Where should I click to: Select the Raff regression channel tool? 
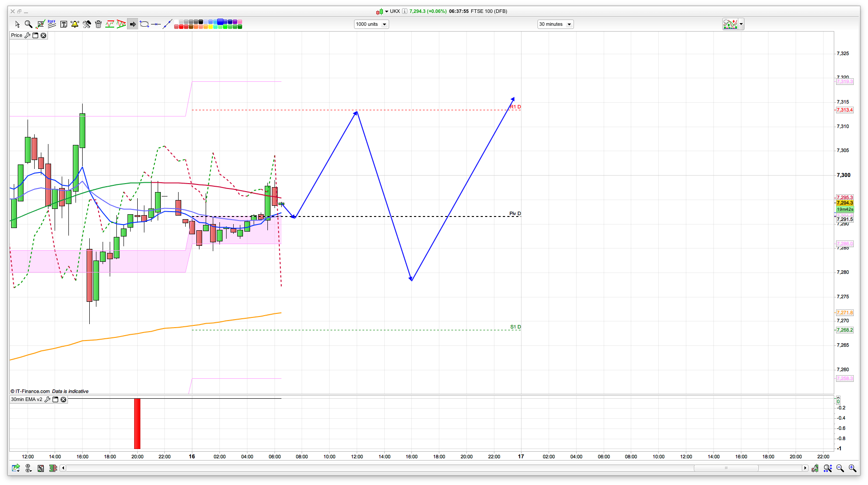pyautogui.click(x=52, y=24)
